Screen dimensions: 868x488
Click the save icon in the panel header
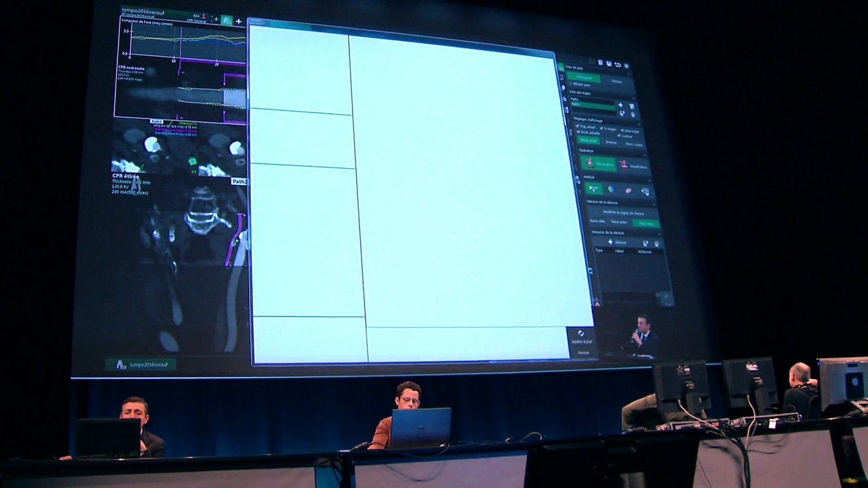(609, 63)
